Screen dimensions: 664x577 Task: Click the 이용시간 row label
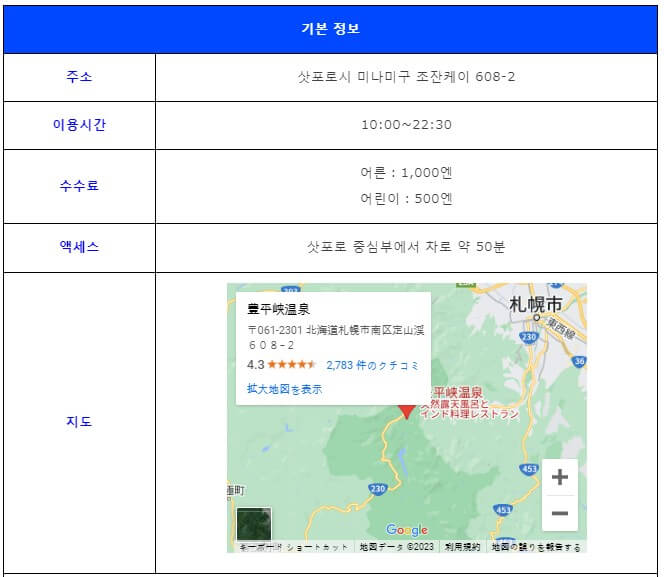(x=79, y=124)
